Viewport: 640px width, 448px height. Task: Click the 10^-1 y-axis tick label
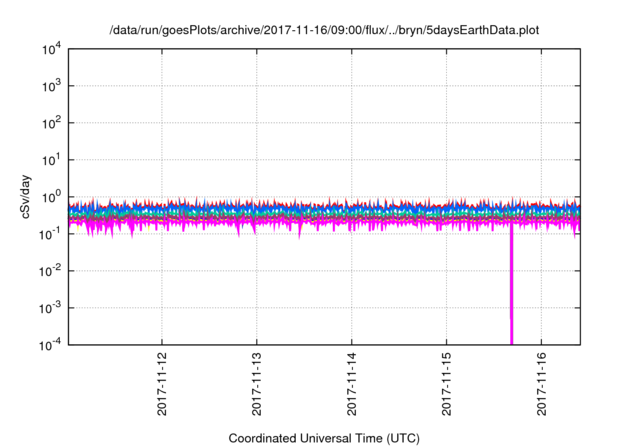(x=51, y=234)
